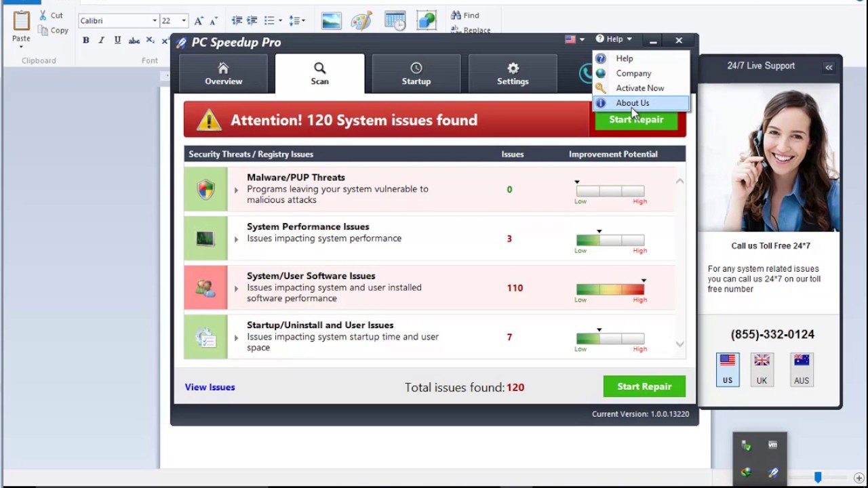Go to the Settings tab
Screen dimensions: 868x488
(x=513, y=73)
